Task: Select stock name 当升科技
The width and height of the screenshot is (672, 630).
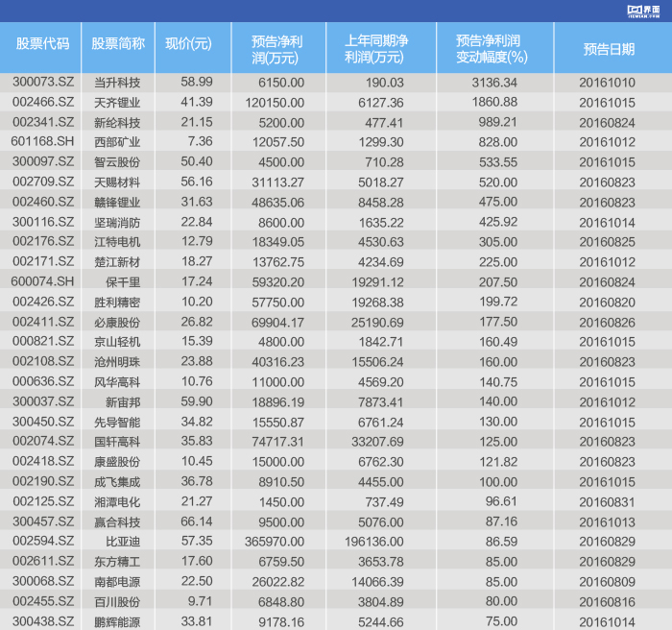Action: [117, 83]
